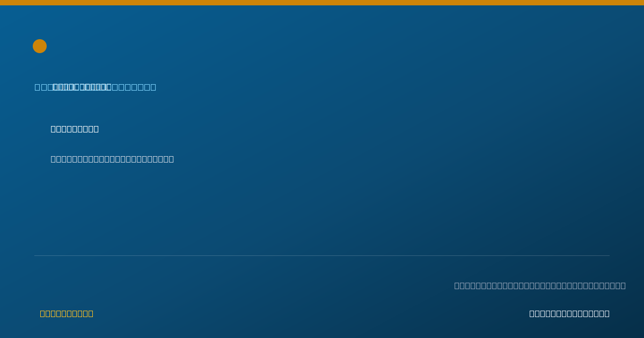The image size is (644, 338).
Task: Click the orange accent bar along the top
Action: click(322, 3)
